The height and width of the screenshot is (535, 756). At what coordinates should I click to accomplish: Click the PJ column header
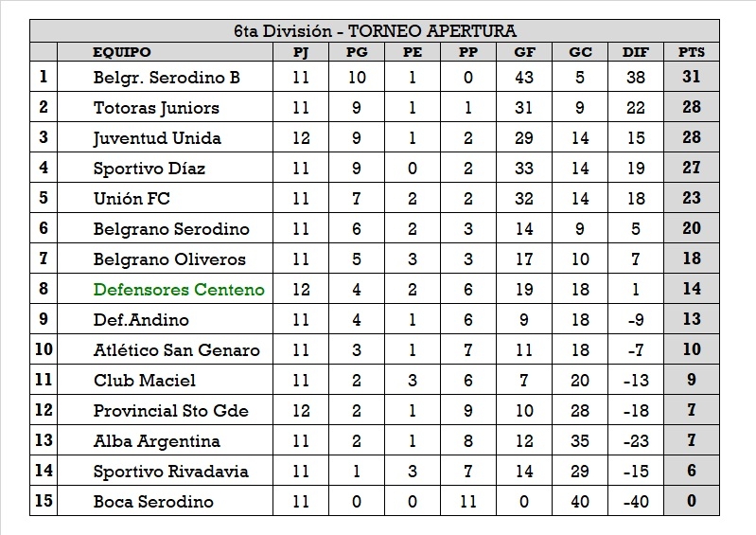tap(301, 52)
